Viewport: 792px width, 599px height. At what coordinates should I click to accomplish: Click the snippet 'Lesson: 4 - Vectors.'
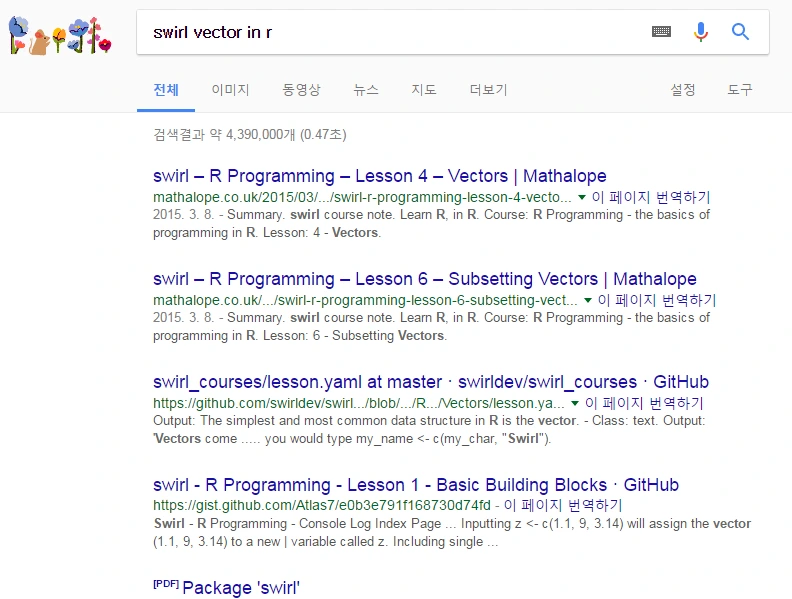[x=322, y=233]
